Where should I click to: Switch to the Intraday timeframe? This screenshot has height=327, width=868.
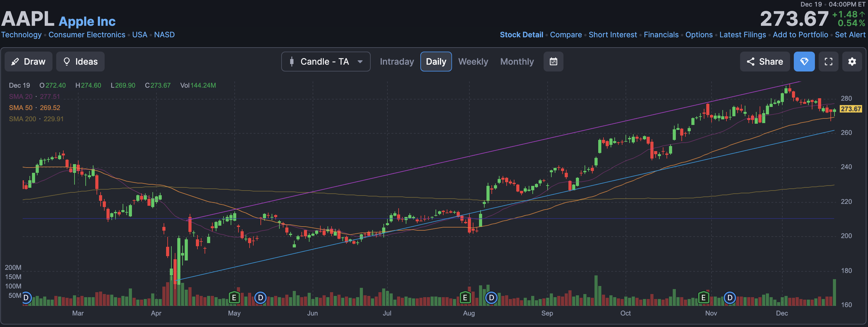pos(397,62)
